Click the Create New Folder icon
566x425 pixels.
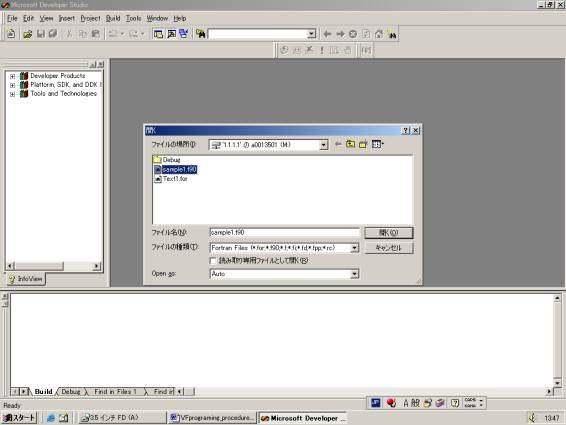363,144
